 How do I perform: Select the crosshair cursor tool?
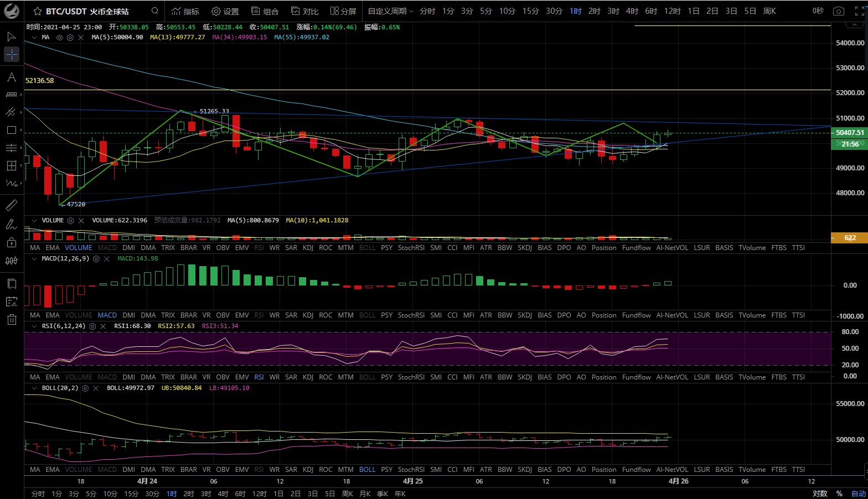coord(12,54)
